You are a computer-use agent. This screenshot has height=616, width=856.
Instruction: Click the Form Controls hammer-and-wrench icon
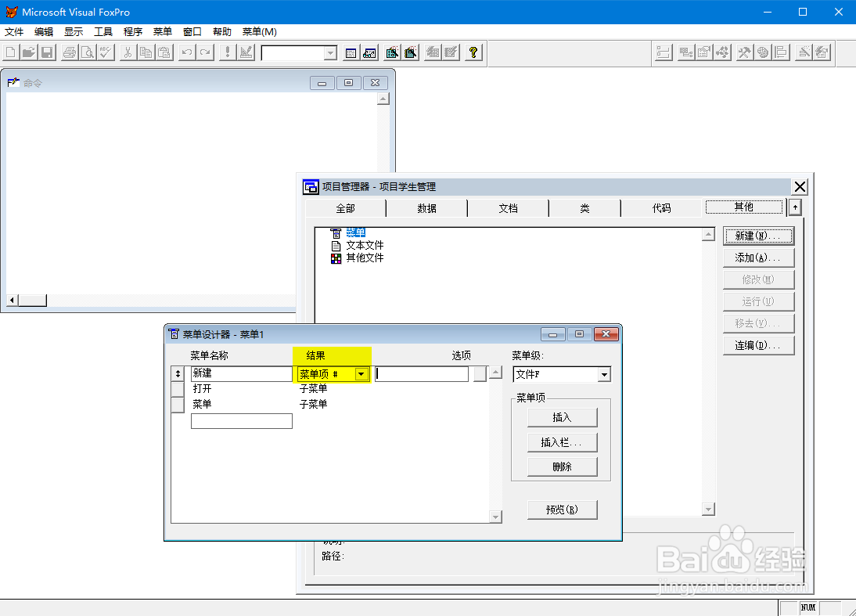tap(745, 52)
